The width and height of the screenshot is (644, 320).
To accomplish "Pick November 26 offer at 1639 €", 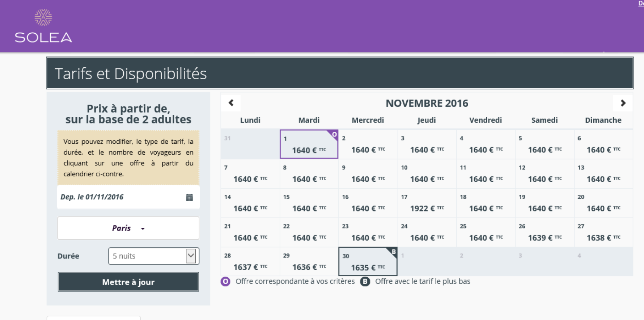I will (x=544, y=233).
